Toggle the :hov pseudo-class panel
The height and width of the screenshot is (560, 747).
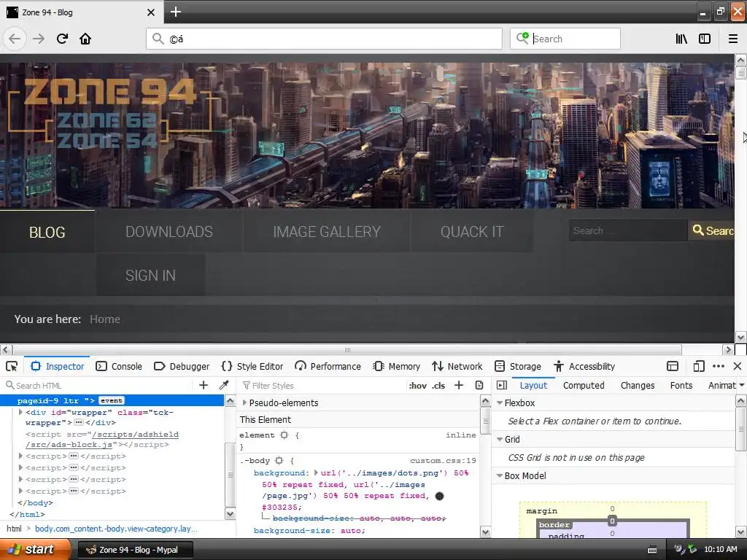[418, 386]
